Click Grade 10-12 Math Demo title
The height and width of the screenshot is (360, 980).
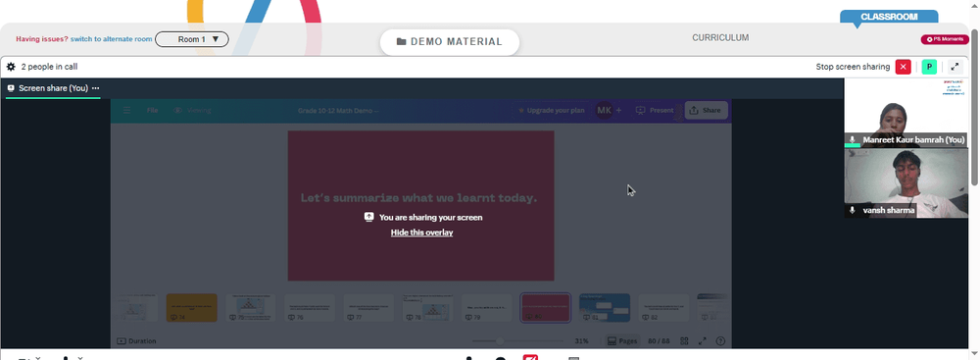click(338, 111)
